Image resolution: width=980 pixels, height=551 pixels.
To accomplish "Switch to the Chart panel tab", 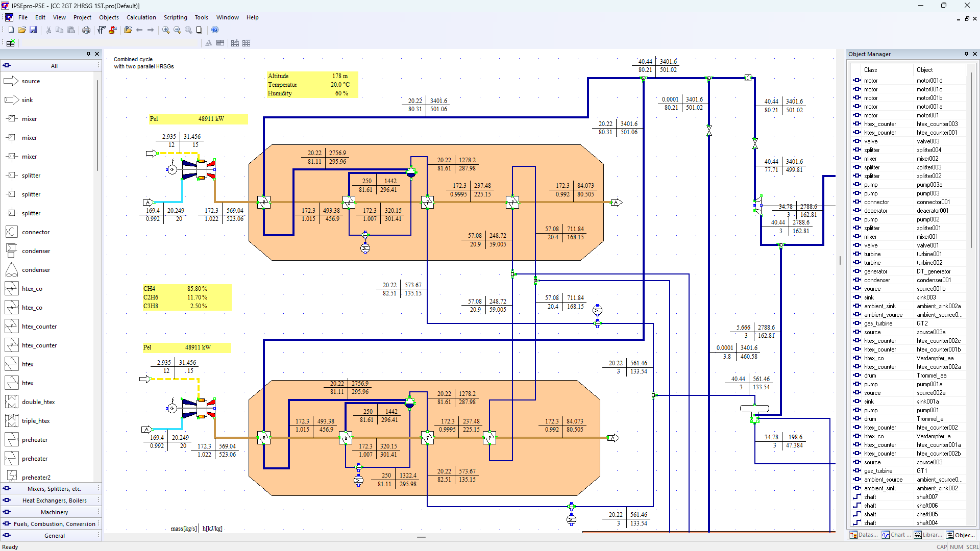I will click(x=897, y=535).
